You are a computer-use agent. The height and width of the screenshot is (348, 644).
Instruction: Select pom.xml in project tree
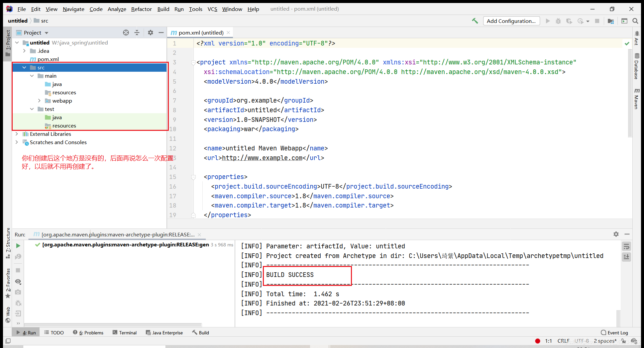pos(48,59)
